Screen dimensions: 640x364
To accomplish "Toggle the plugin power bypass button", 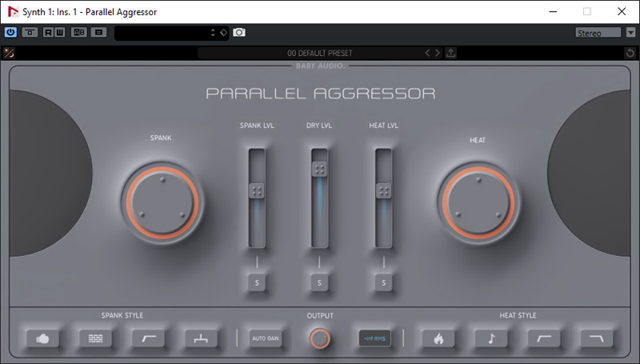I will 10,33.
